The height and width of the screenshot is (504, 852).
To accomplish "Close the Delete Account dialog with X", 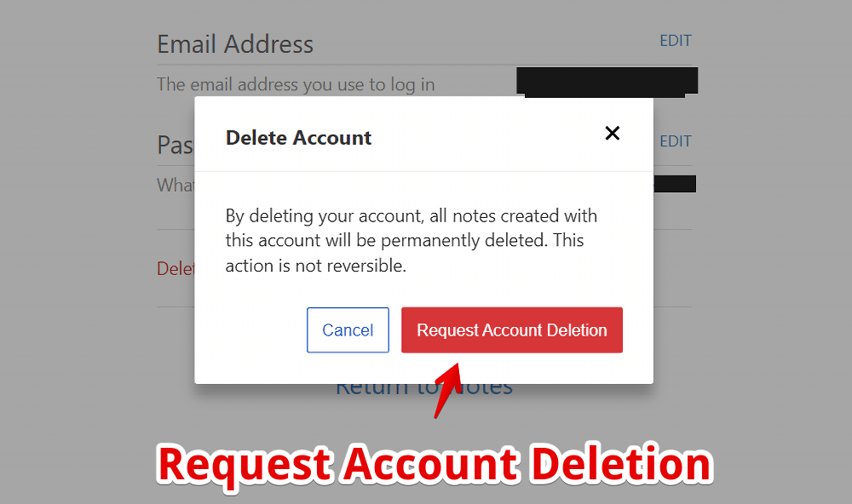I will 612,133.
